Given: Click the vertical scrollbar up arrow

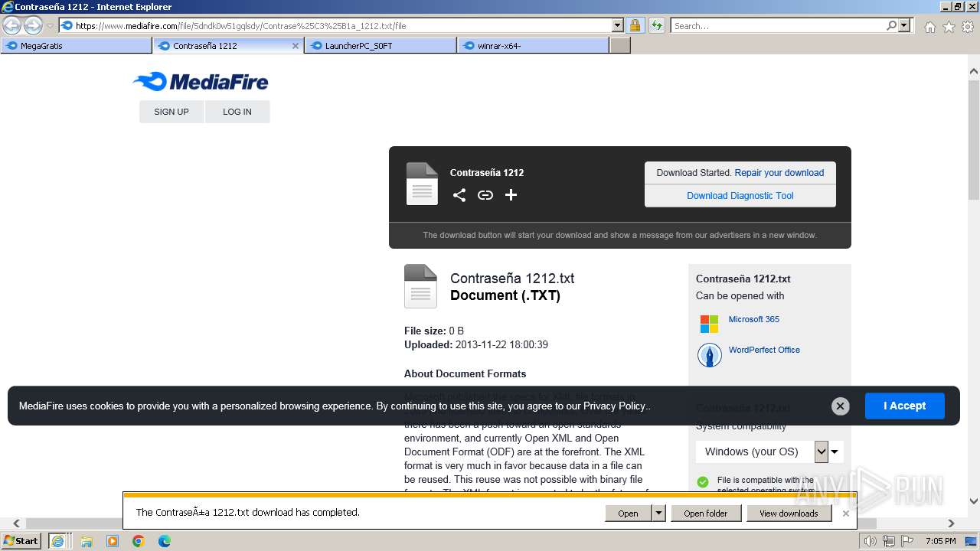Looking at the screenshot, I should [974, 72].
